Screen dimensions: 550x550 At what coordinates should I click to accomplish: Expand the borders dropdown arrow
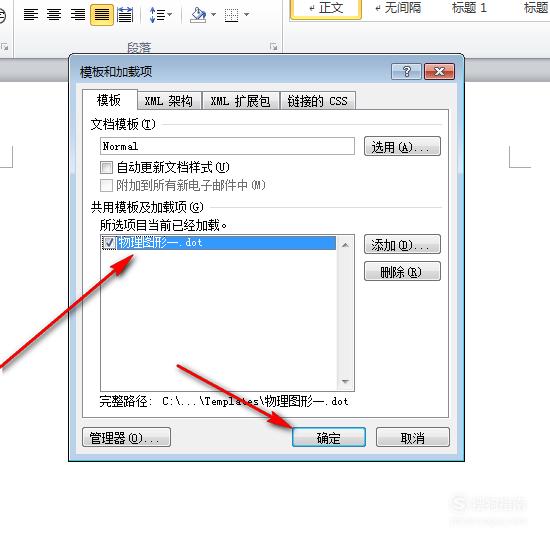point(247,14)
